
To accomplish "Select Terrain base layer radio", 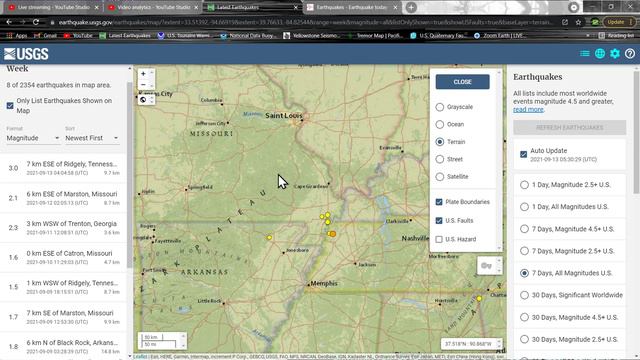I will 440,142.
